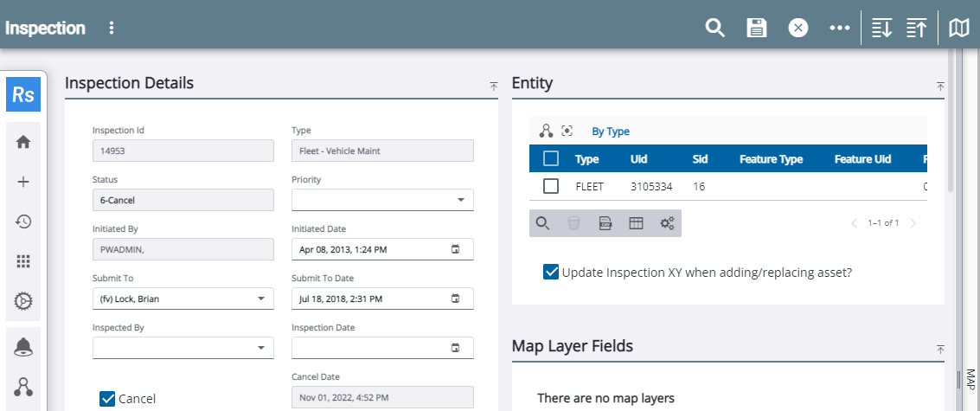
Task: Toggle the Cancel checkbox
Action: [108, 398]
